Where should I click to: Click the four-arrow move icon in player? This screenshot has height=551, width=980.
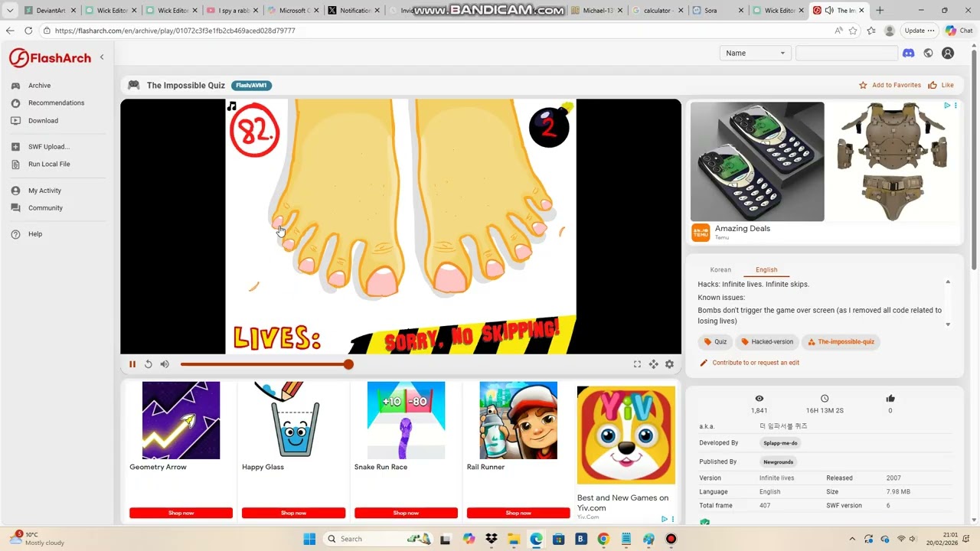[654, 364]
